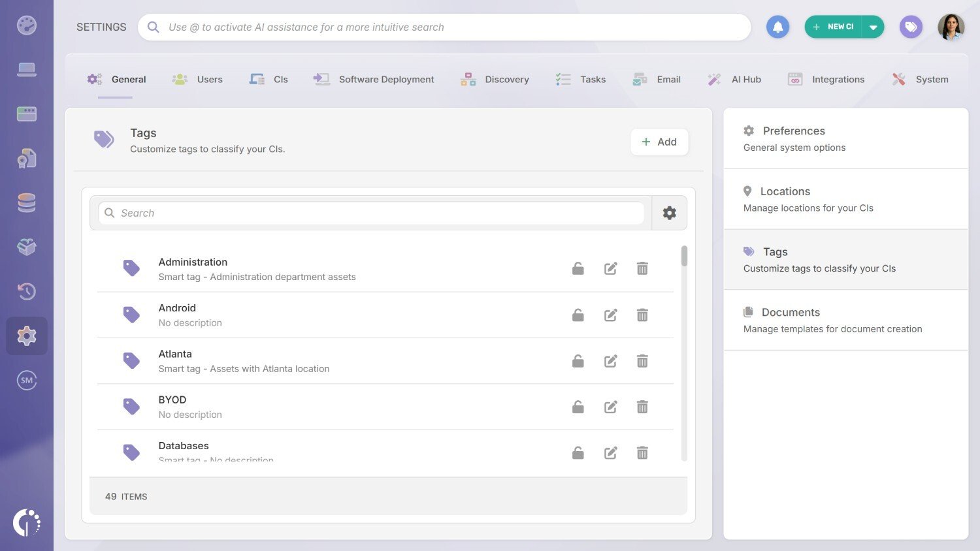Viewport: 980px width, 551px height.
Task: Lock the Databases tag
Action: click(578, 452)
